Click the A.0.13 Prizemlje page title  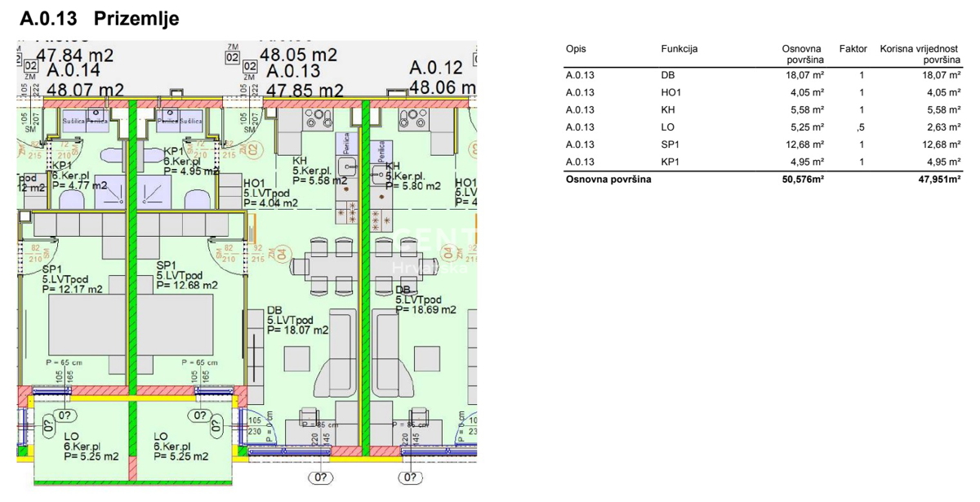99,19
